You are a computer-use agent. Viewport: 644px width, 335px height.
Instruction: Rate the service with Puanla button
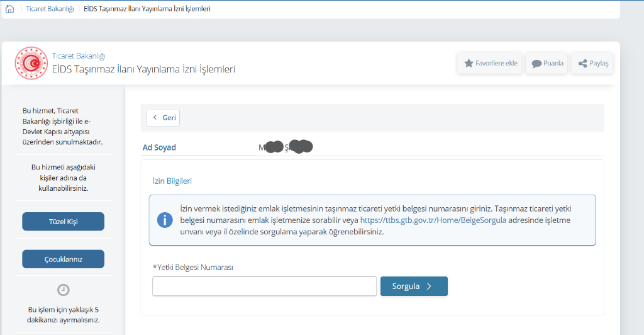(547, 64)
